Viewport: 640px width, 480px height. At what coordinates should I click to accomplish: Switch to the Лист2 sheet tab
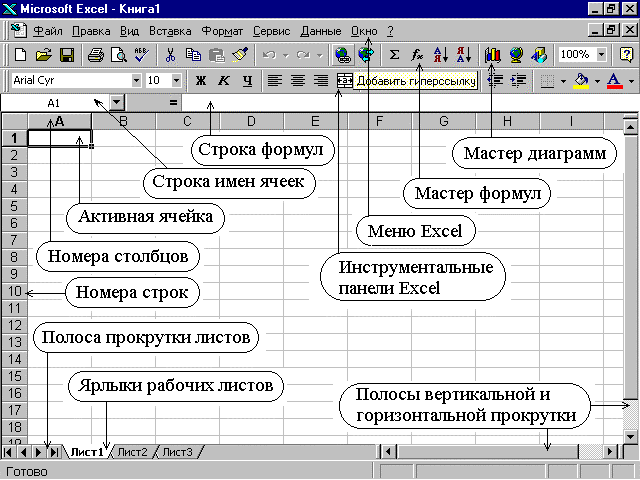[132, 452]
